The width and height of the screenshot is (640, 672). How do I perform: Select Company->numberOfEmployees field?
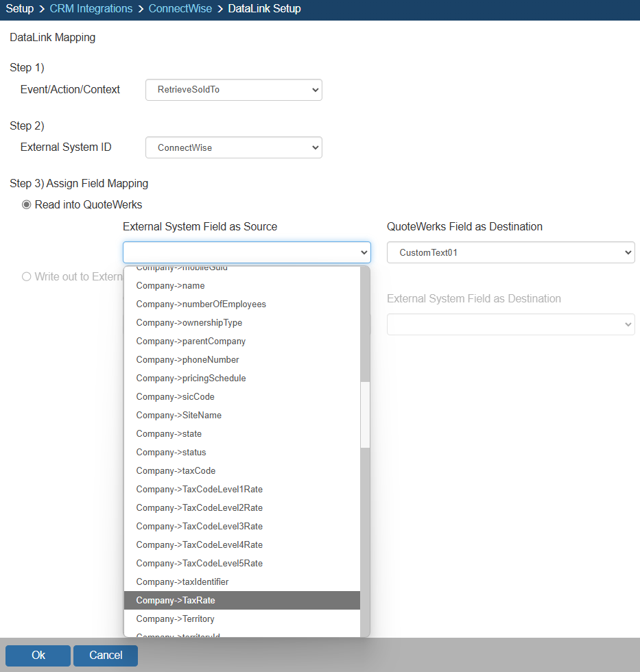pyautogui.click(x=200, y=304)
